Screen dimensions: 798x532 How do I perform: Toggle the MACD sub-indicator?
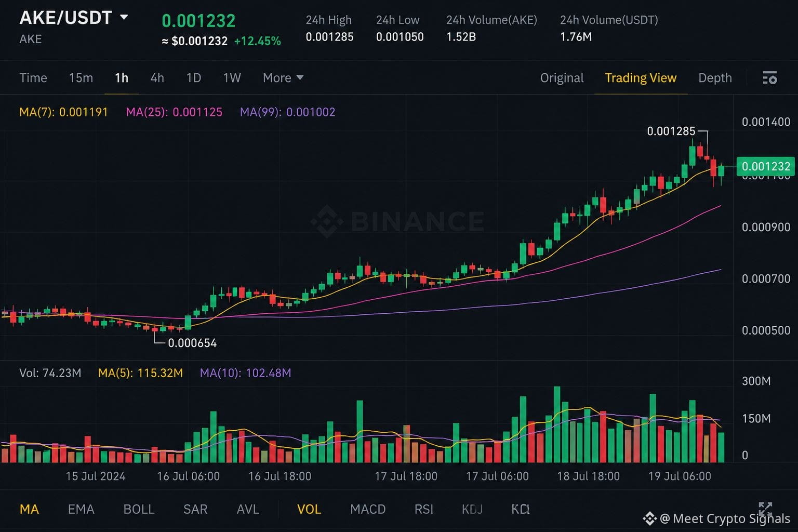point(368,509)
